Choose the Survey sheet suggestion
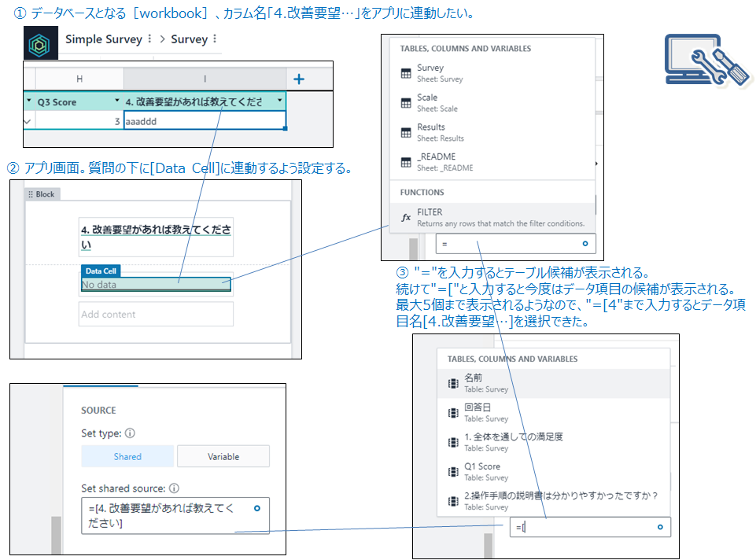The image size is (756, 560). coord(492,73)
